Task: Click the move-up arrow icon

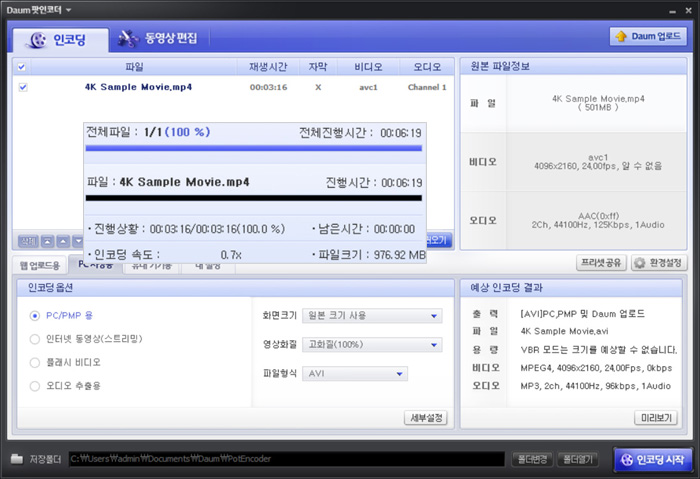Action: 63,242
